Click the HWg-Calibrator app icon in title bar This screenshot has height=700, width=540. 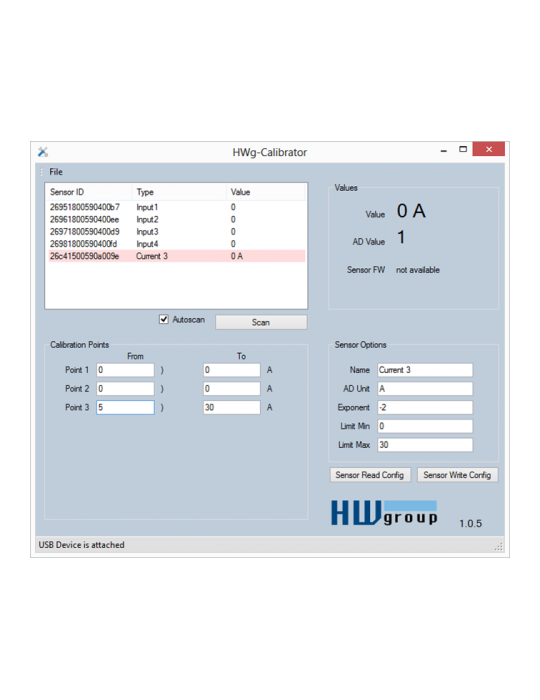pos(43,152)
